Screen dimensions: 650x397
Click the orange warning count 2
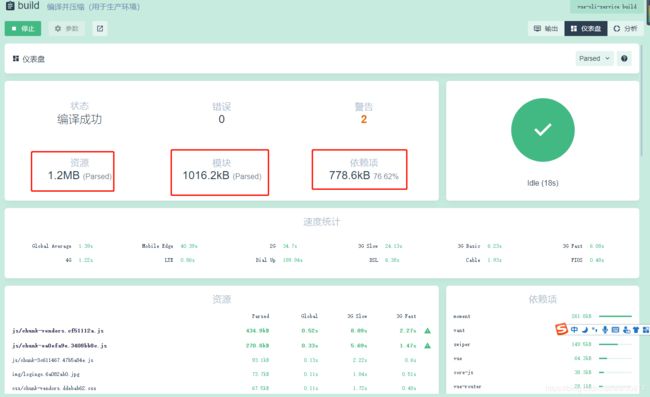tap(364, 119)
